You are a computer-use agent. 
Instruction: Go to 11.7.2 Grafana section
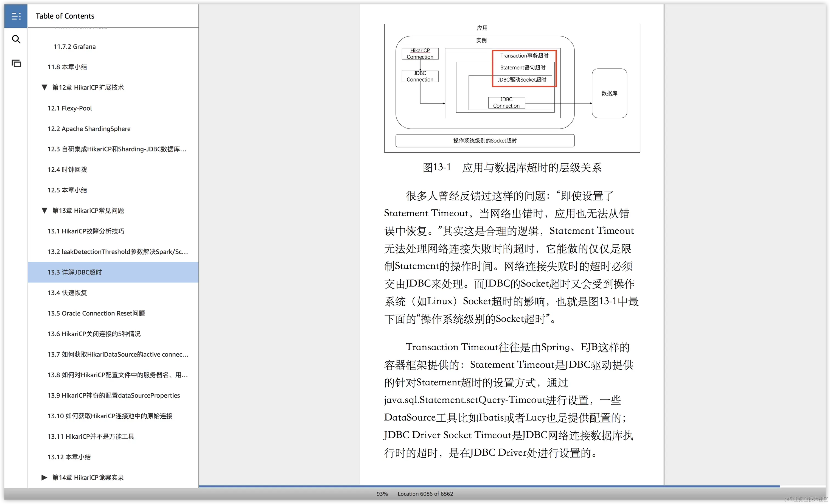(x=74, y=46)
